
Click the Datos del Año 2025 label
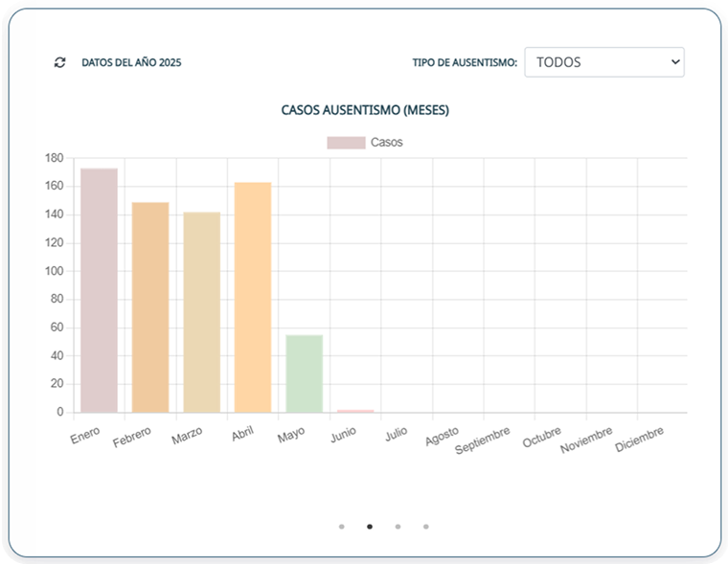coord(131,62)
